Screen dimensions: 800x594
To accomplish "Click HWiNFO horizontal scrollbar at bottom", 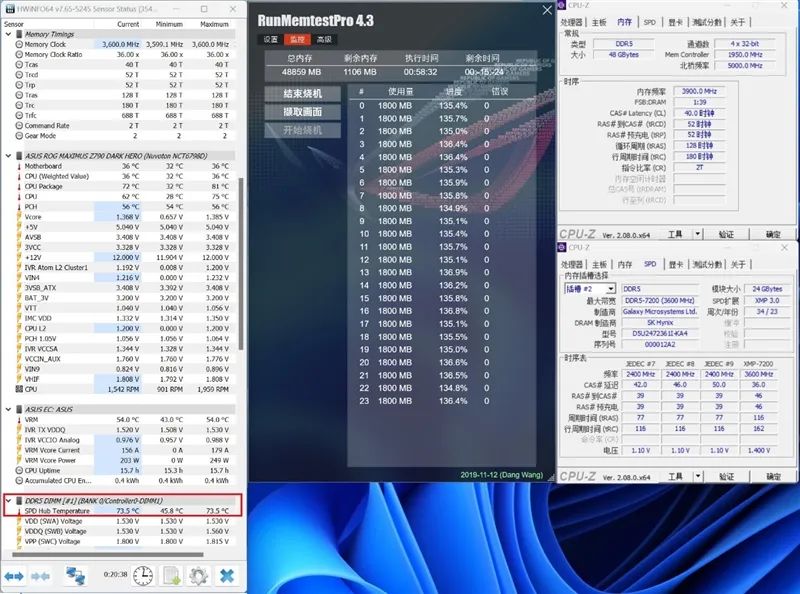I will [x=108, y=554].
